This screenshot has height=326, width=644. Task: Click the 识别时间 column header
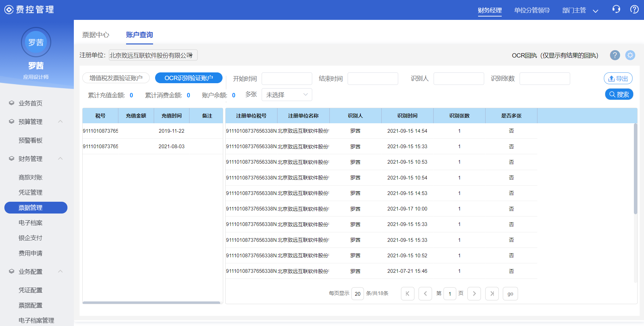click(407, 116)
